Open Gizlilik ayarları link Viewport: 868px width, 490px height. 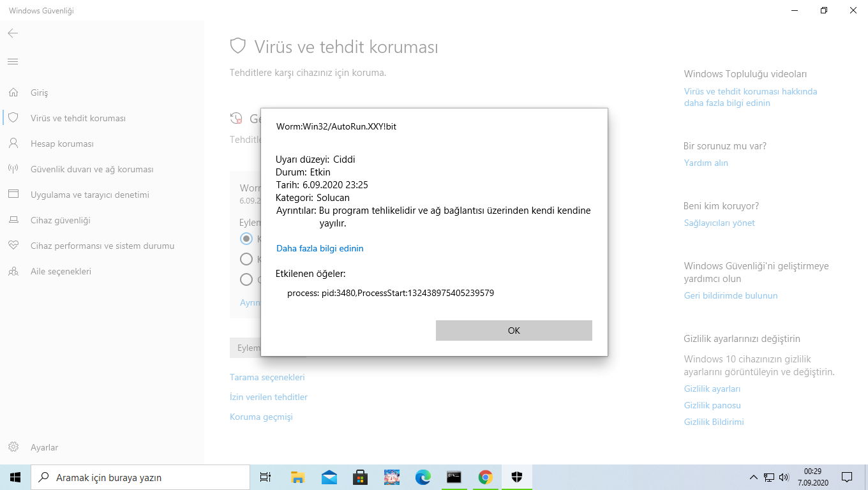[712, 389]
